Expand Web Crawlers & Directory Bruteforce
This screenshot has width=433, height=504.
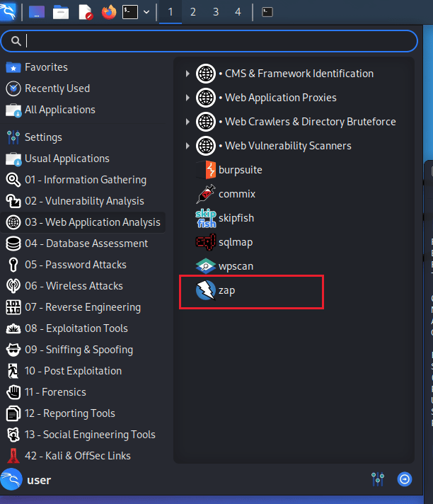pyautogui.click(x=187, y=122)
